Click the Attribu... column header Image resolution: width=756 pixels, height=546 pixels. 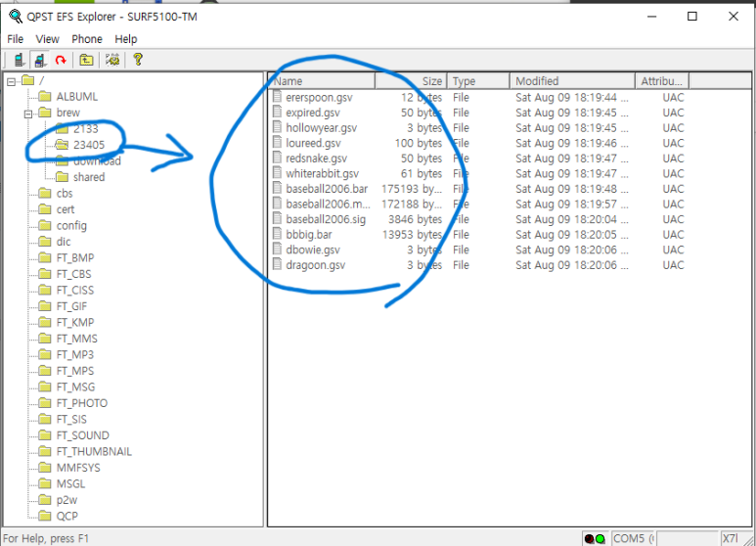tap(662, 81)
